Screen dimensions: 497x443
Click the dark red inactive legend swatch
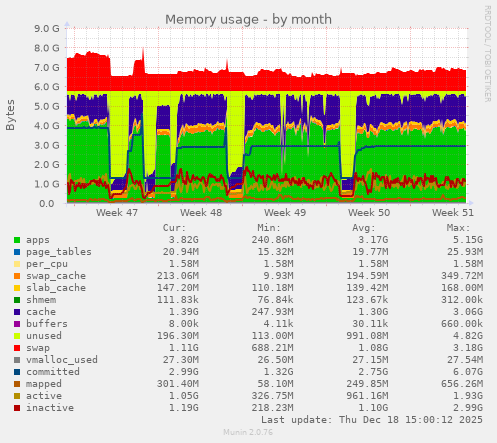point(17,408)
